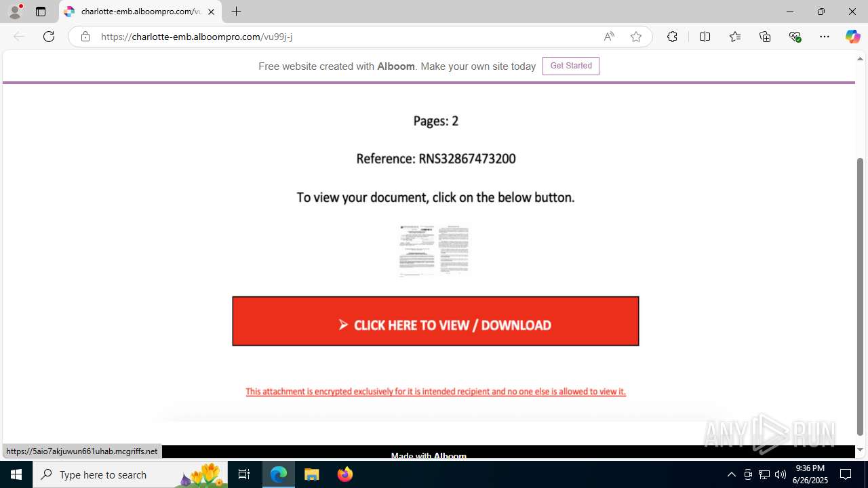
Task: Open File Explorer from taskbar
Action: pyautogui.click(x=312, y=474)
